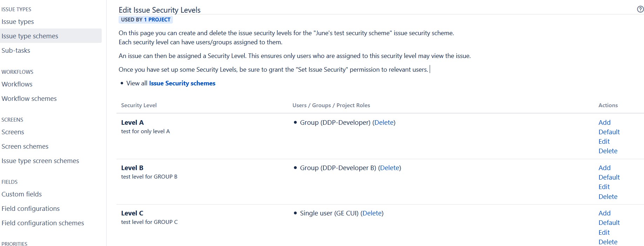This screenshot has height=246, width=644.
Task: Add a user or group to Level B
Action: (x=604, y=168)
